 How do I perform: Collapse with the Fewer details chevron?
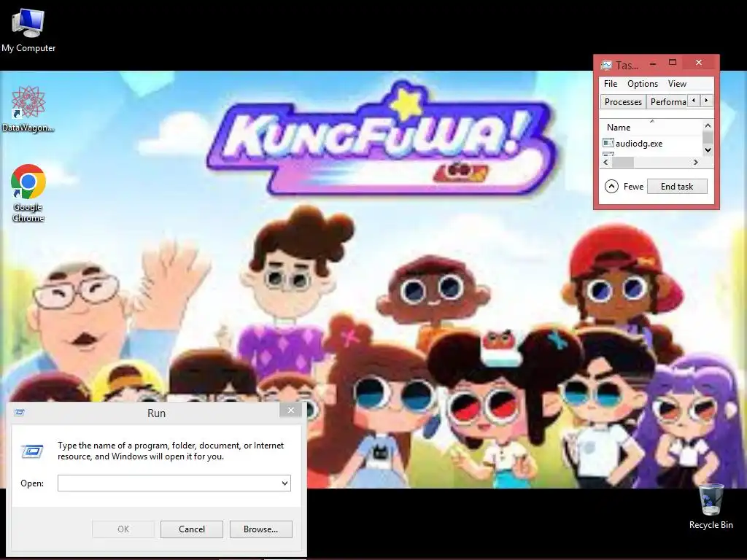pos(612,186)
